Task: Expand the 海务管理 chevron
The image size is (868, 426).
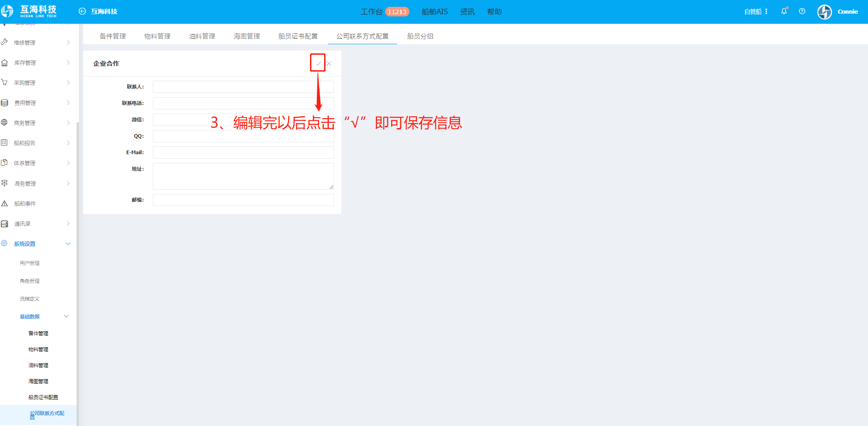Action: click(68, 183)
